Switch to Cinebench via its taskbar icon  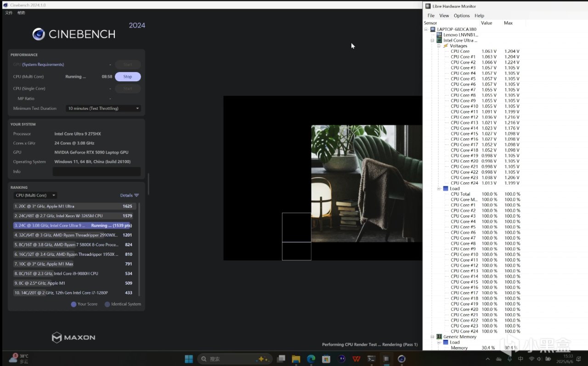click(401, 359)
